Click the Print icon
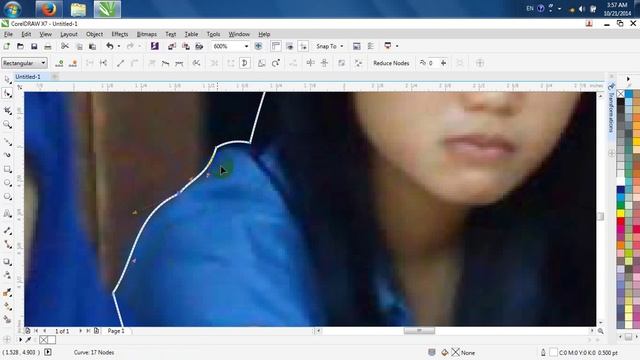This screenshot has height=360, width=640. [x=48, y=46]
